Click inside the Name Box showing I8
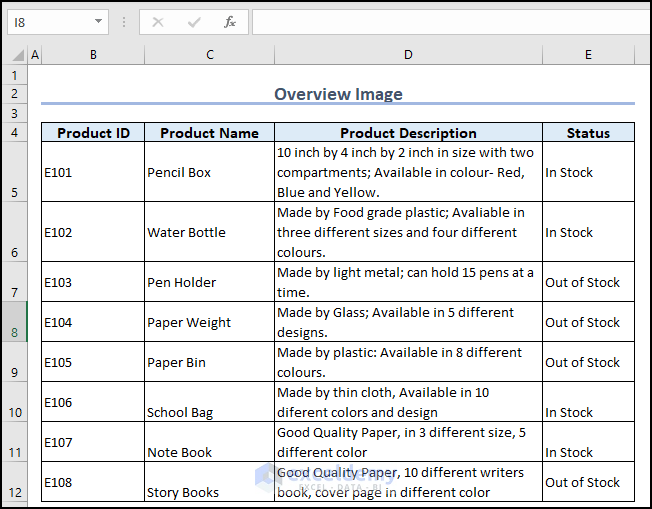This screenshot has width=652, height=509. point(45,22)
